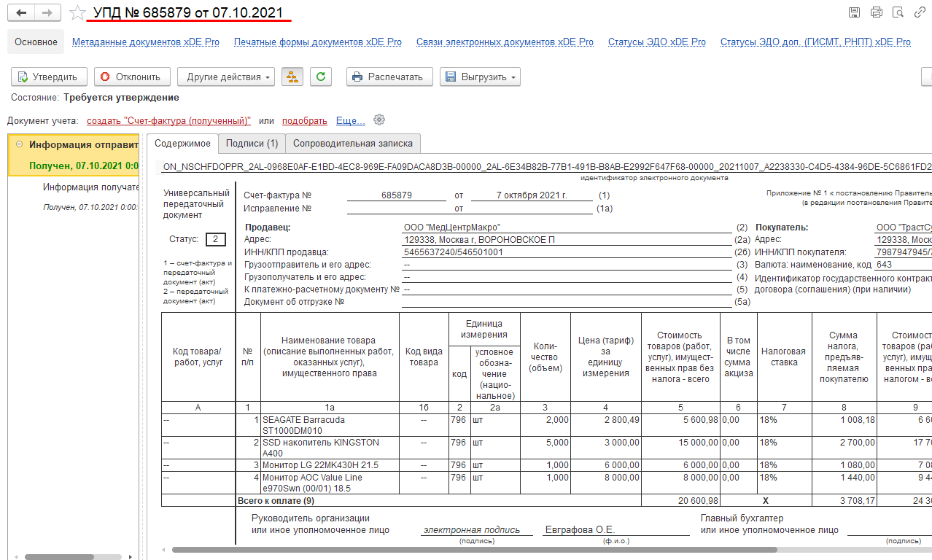Screen dimensions: 932x560
Task: Click Требуется утверждение status text
Action: (x=121, y=97)
